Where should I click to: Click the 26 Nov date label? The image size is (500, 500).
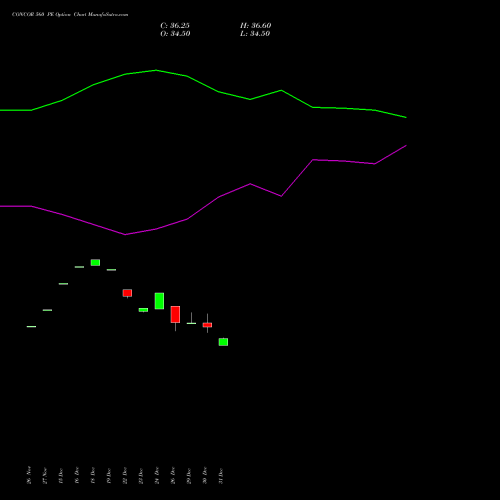point(29,475)
